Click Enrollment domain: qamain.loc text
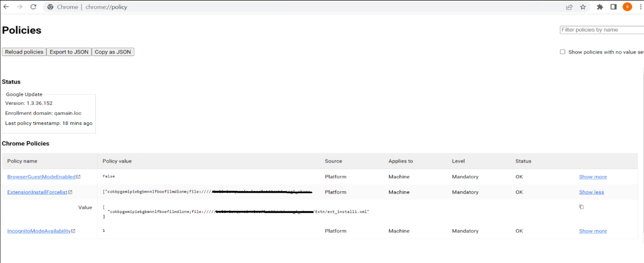 [43, 113]
